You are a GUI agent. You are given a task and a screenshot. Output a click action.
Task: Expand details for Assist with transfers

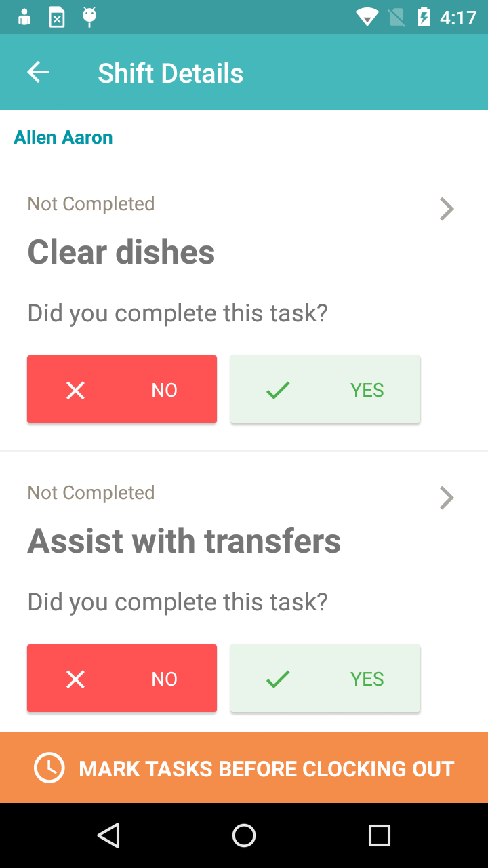pos(447,498)
